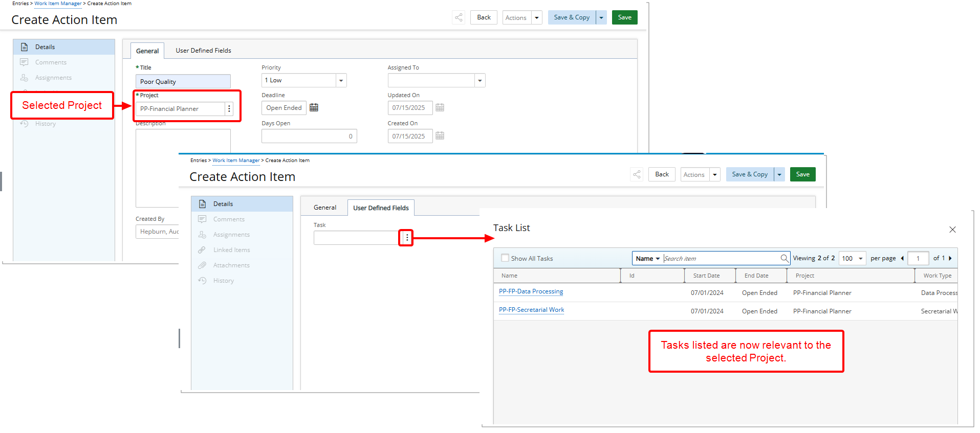This screenshot has width=980, height=433.
Task: Switch to General tab in back window
Action: tap(147, 51)
